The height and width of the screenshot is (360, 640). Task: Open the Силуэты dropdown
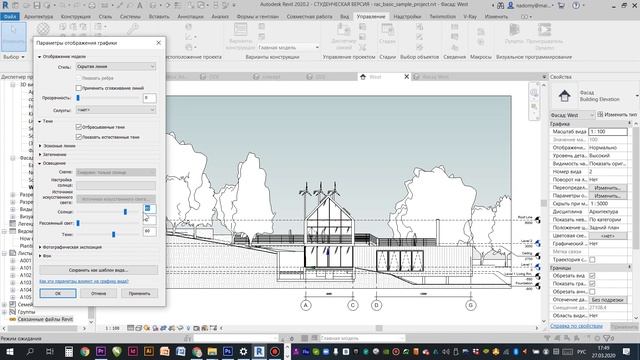[x=116, y=110]
